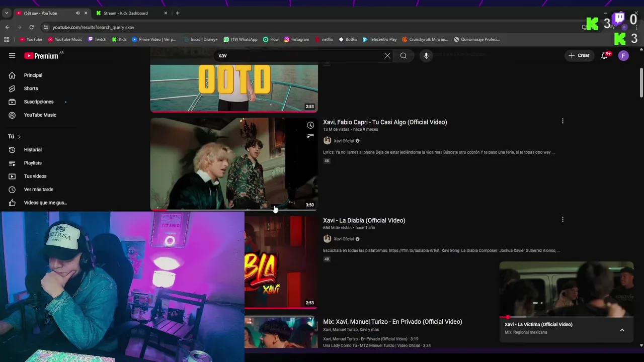Click the address bar URL
Image resolution: width=644 pixels, height=362 pixels.
pyautogui.click(x=93, y=27)
